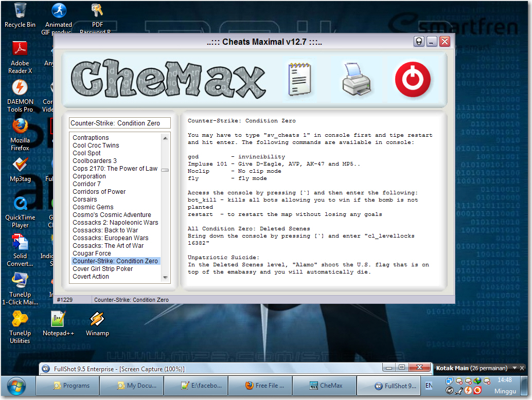Open the notepad icon in CheMax
Viewport: 532px width, 400px height.
click(299, 79)
